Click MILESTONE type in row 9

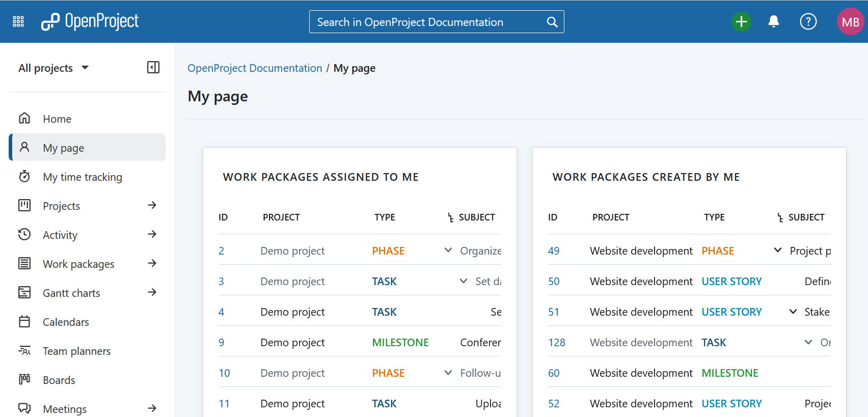(x=400, y=342)
